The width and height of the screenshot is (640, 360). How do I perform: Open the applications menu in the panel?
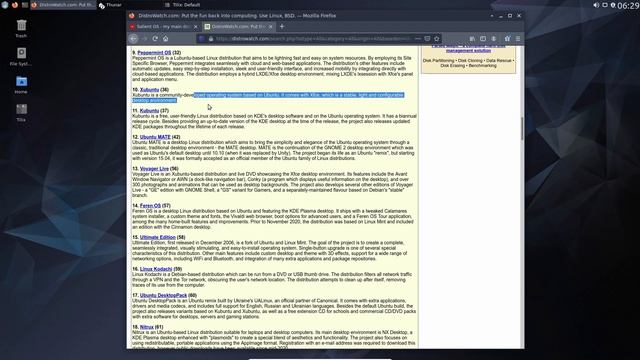pyautogui.click(x=5, y=5)
